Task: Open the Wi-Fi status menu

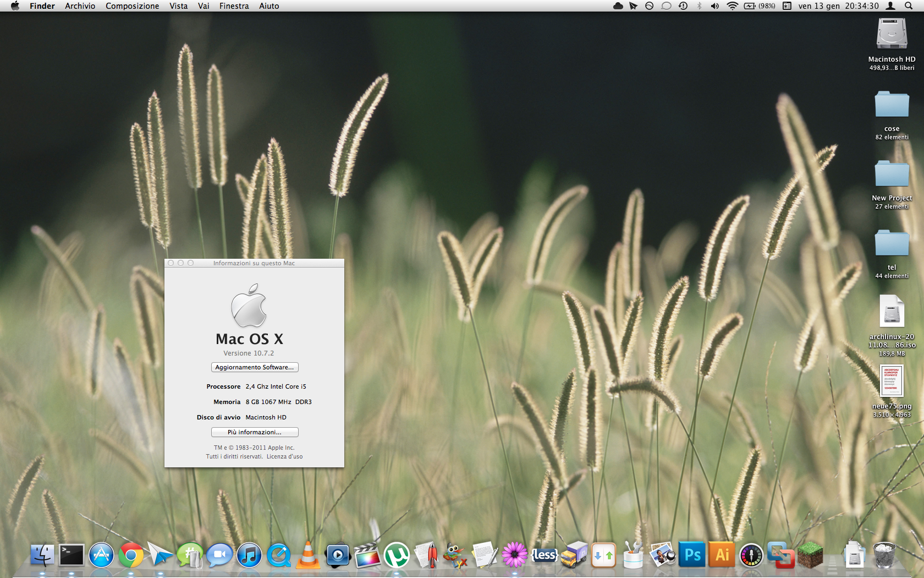Action: (x=732, y=6)
